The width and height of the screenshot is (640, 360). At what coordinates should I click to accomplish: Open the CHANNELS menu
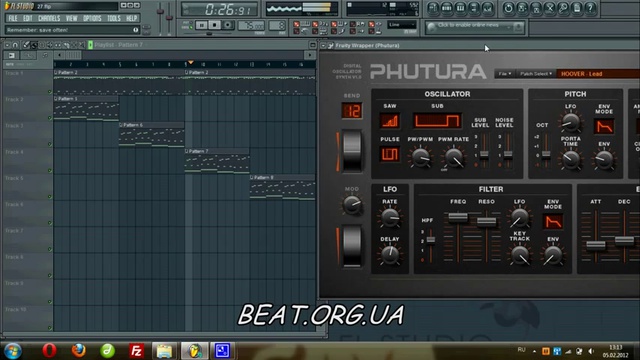pyautogui.click(x=49, y=18)
